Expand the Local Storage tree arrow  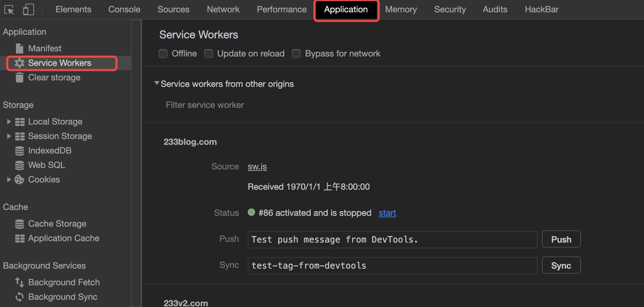pyautogui.click(x=9, y=122)
